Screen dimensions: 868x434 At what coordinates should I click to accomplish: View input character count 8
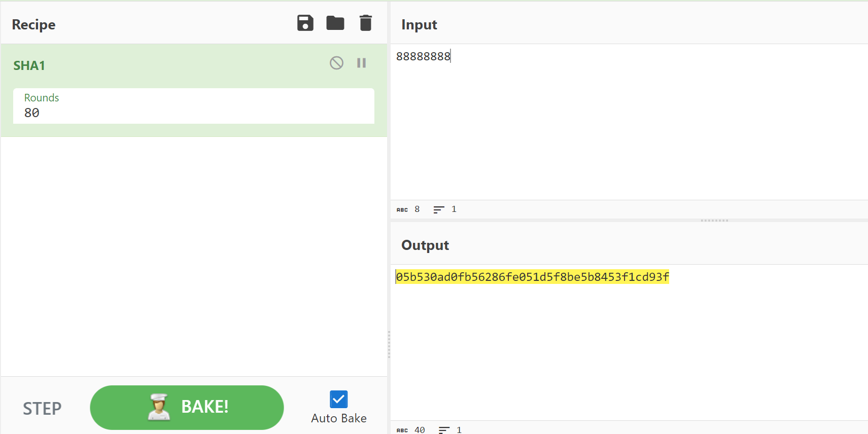417,209
